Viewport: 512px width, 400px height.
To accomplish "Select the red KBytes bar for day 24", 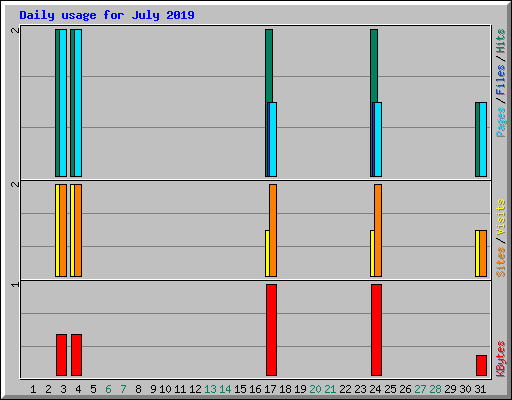I will (x=376, y=330).
